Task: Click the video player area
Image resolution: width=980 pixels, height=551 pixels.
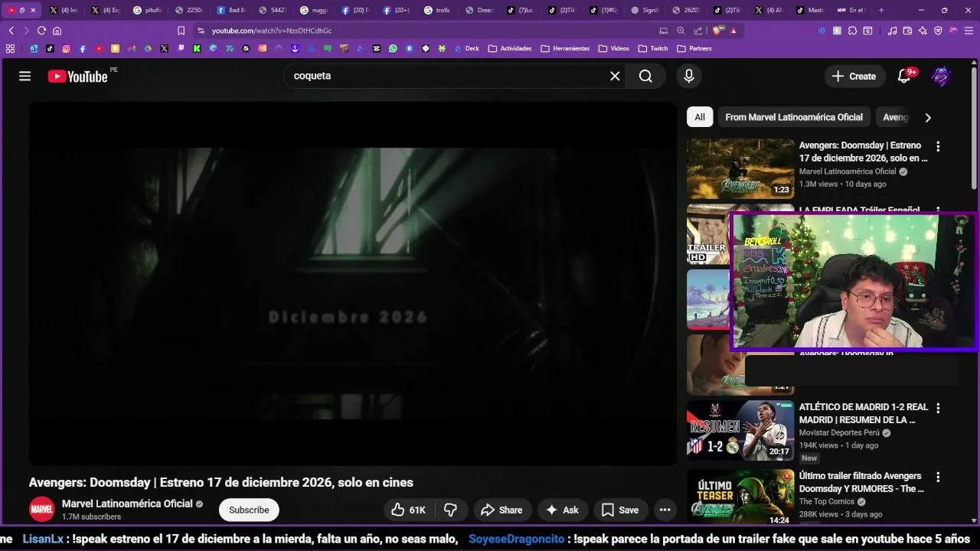Action: (353, 284)
